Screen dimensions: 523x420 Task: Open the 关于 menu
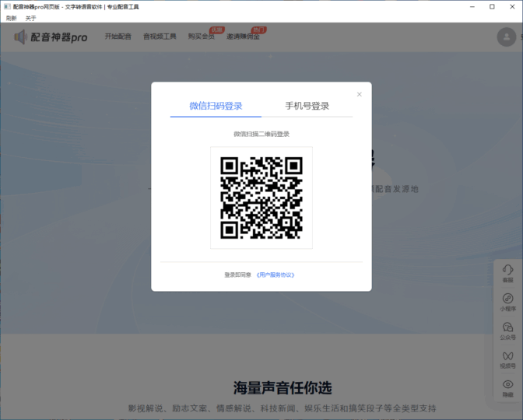pyautogui.click(x=30, y=18)
